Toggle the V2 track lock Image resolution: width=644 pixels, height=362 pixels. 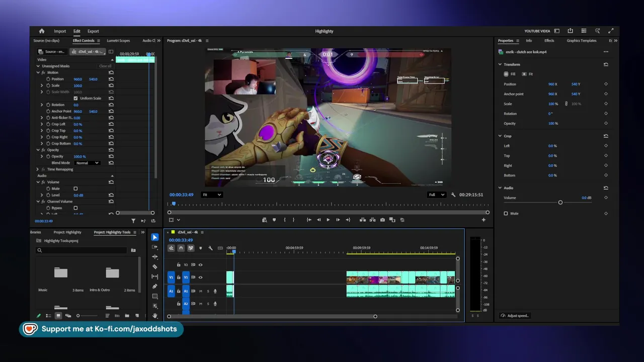pyautogui.click(x=179, y=264)
